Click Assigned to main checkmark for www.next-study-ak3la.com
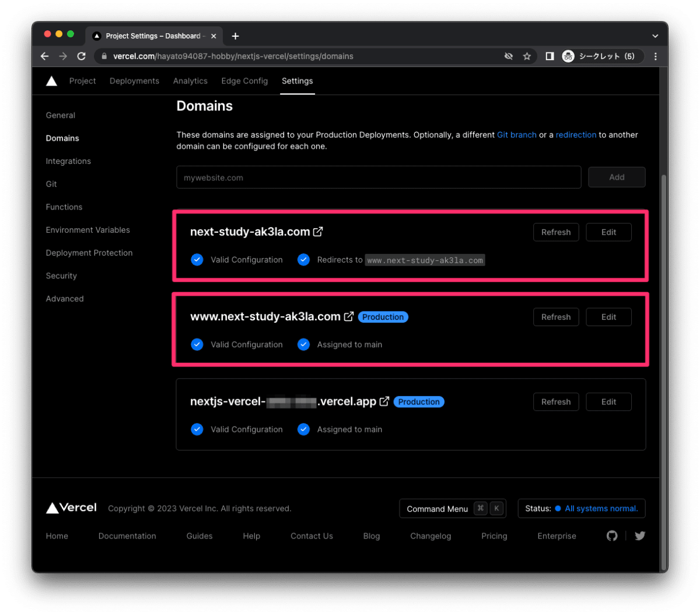 (303, 344)
